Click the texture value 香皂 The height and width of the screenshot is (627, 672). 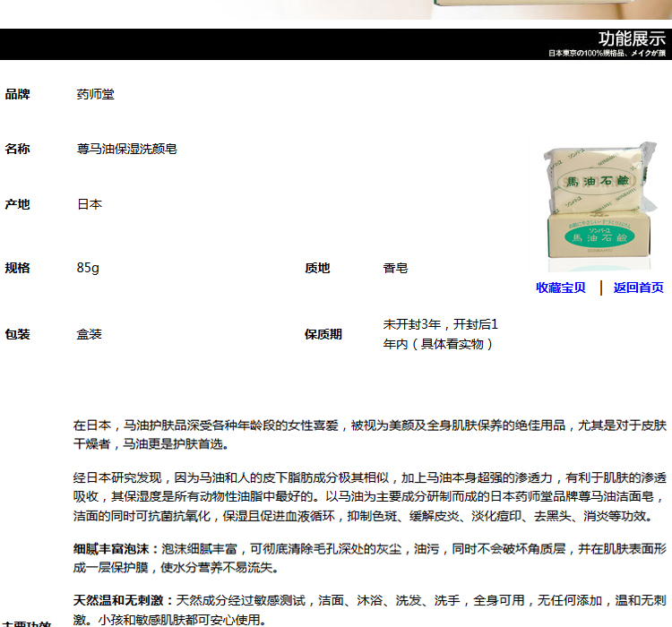pyautogui.click(x=395, y=269)
